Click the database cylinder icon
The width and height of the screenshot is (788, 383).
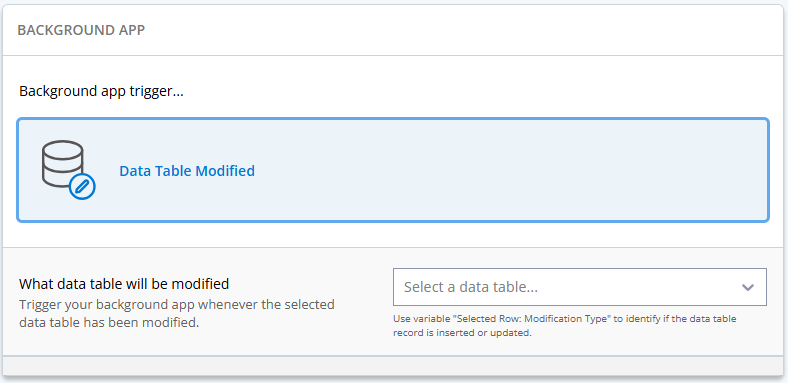[62, 164]
